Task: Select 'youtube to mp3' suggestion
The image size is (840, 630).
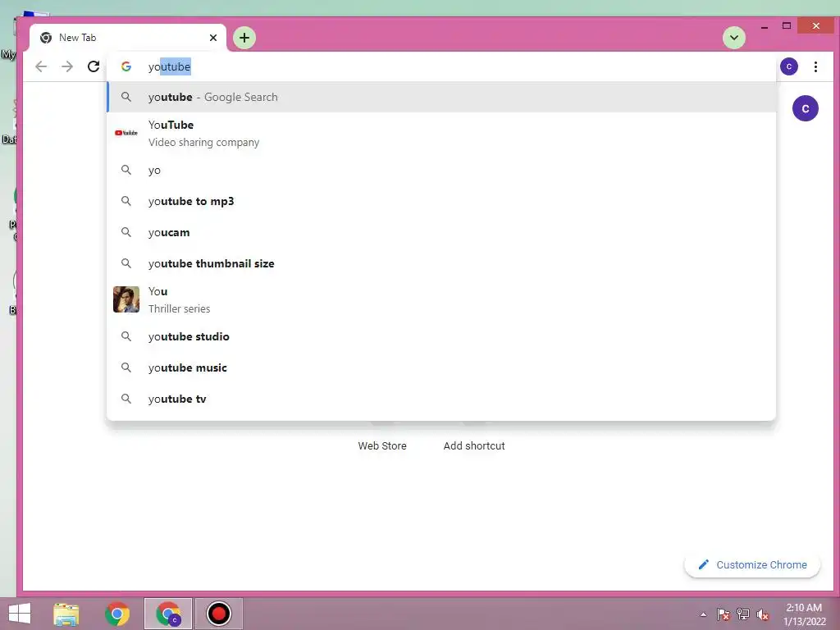Action: coord(441,202)
